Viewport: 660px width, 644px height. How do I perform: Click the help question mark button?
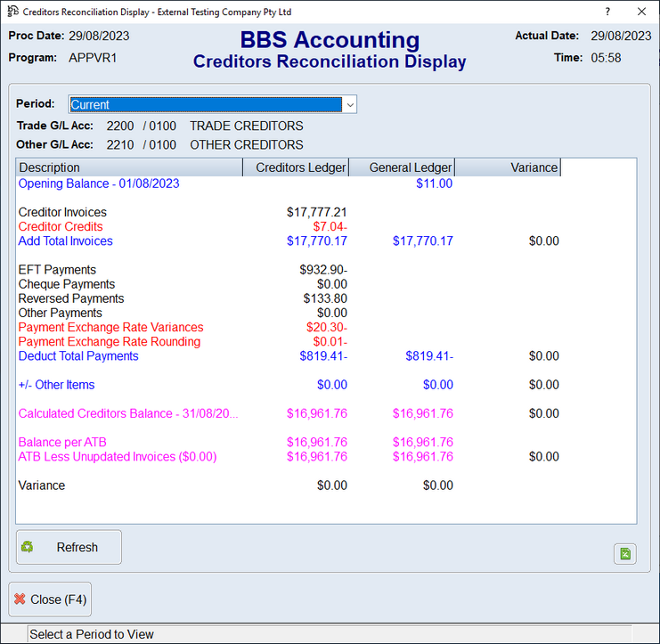[607, 12]
